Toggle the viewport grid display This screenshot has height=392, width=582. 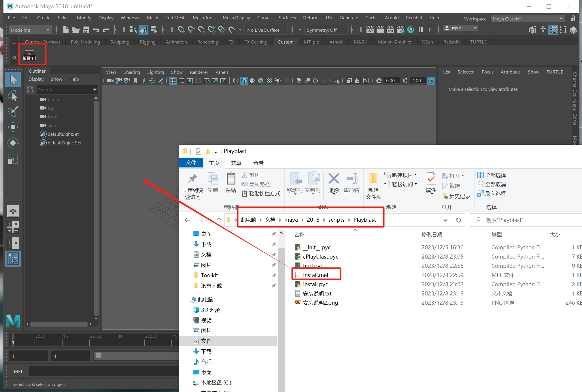tap(173, 81)
